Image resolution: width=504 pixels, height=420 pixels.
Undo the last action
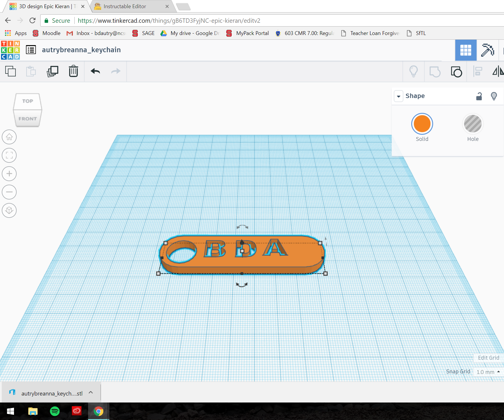(x=95, y=71)
